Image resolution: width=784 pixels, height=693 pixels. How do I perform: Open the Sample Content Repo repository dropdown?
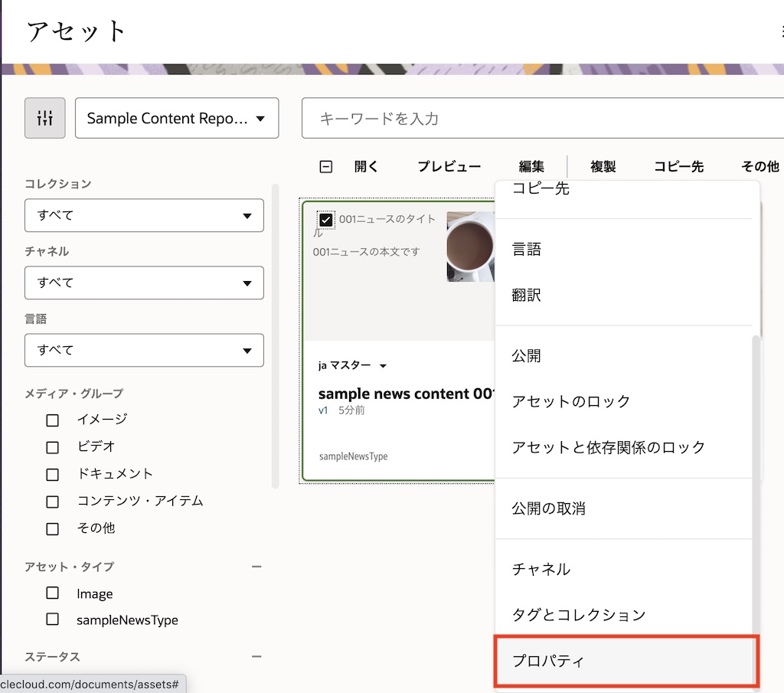177,118
